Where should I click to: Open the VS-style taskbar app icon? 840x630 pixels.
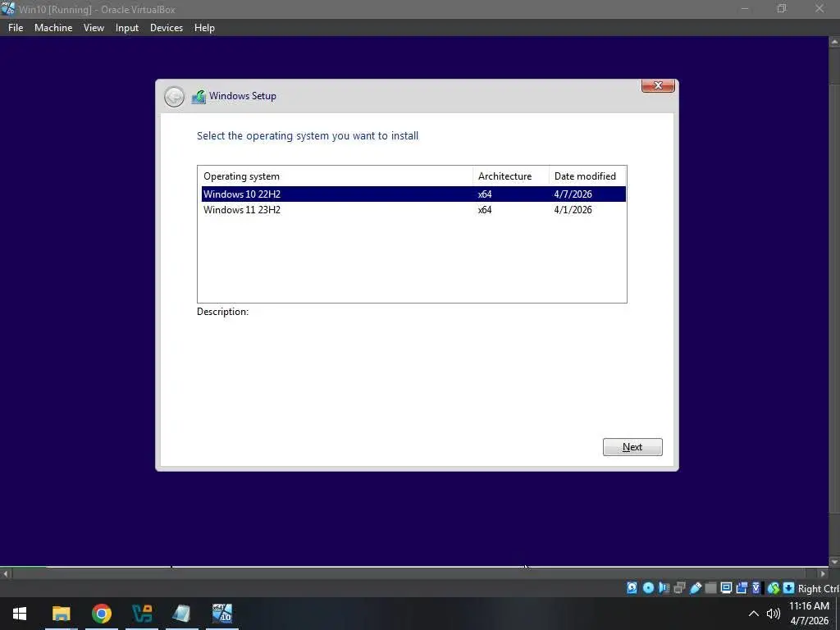tap(142, 614)
